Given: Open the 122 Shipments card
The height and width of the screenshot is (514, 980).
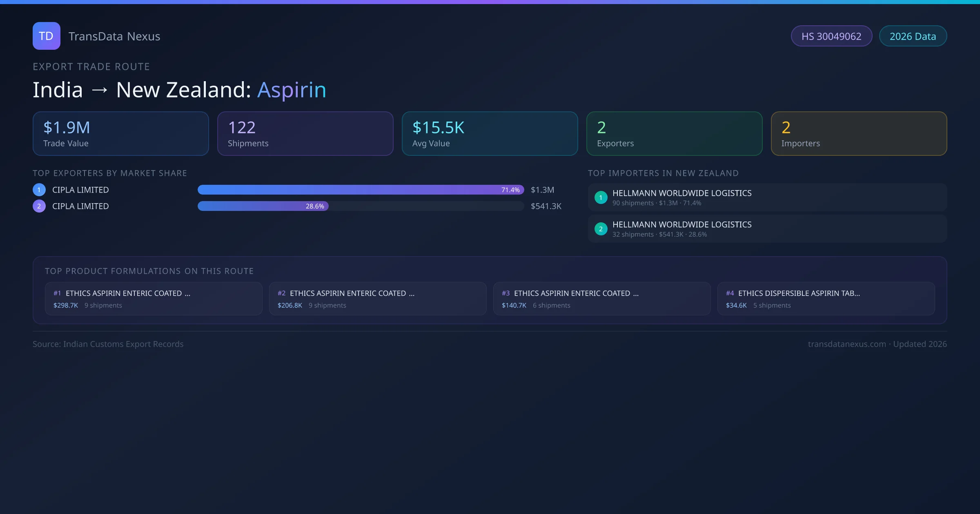Looking at the screenshot, I should [x=305, y=133].
